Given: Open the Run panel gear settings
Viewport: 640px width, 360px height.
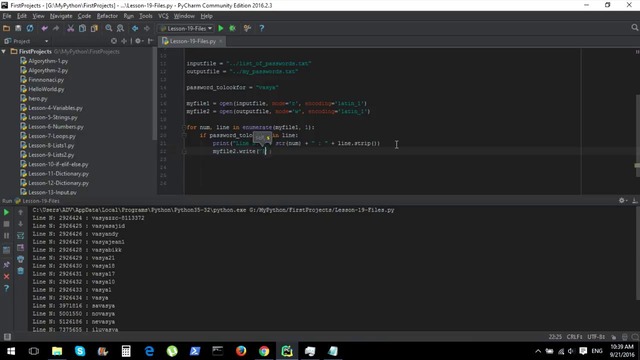Looking at the screenshot, I should pyautogui.click(x=622, y=200).
